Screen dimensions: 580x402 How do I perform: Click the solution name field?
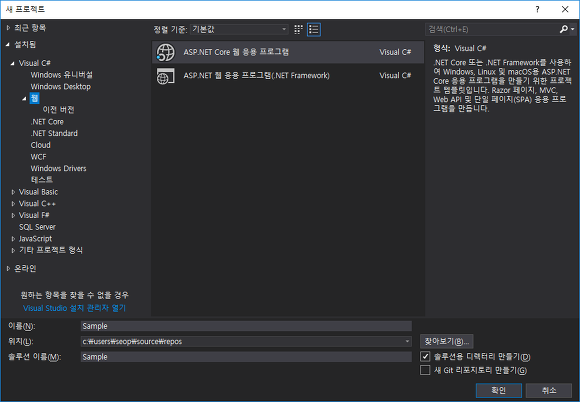(246, 357)
